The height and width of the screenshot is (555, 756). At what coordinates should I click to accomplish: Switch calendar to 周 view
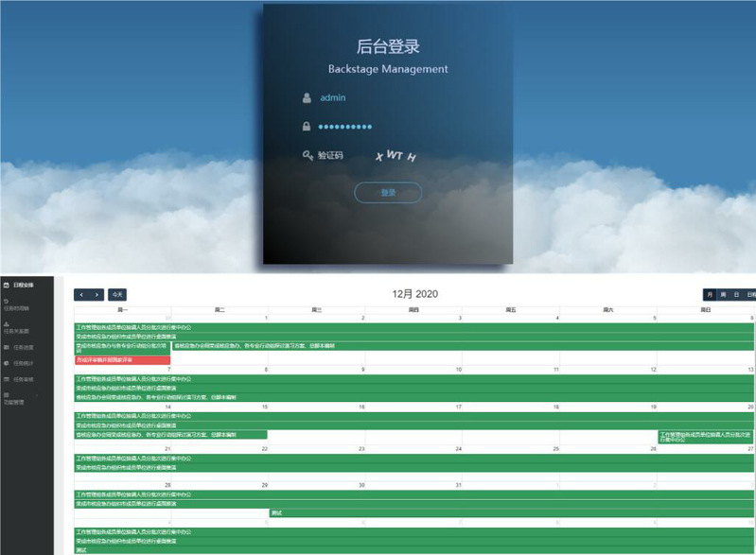point(724,295)
